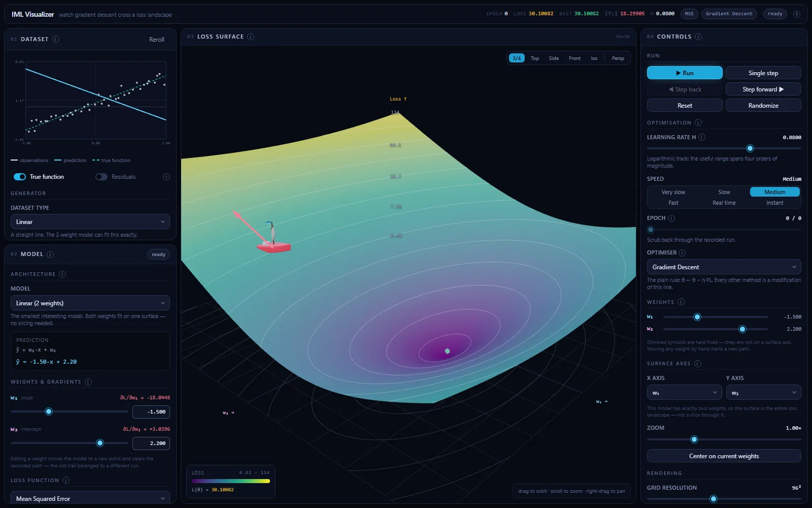Click Epoch scrub slider
This screenshot has height=508, width=812.
coord(724,230)
